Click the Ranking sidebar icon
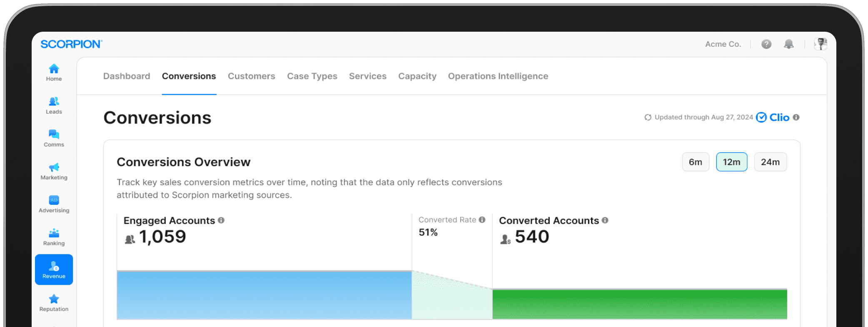The height and width of the screenshot is (327, 868). point(54,234)
